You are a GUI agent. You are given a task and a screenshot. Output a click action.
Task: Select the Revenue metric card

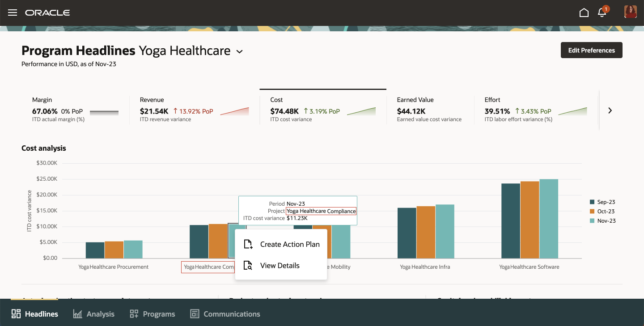pos(194,110)
